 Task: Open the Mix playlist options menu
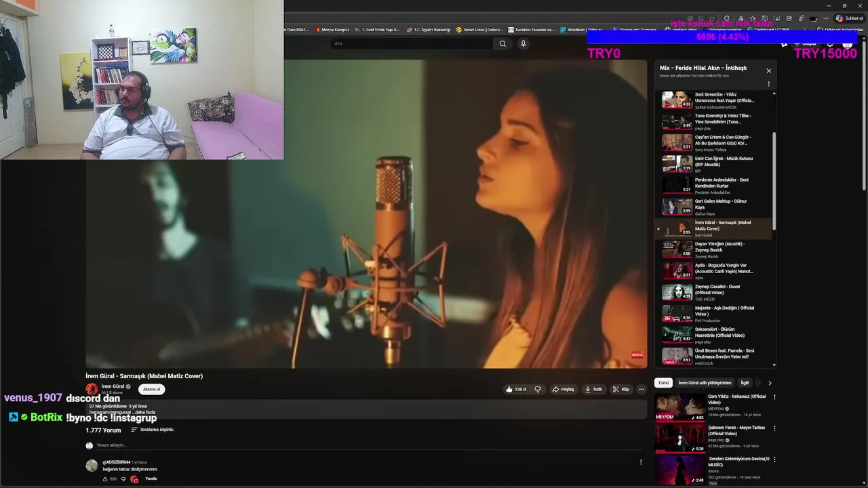[x=768, y=84]
